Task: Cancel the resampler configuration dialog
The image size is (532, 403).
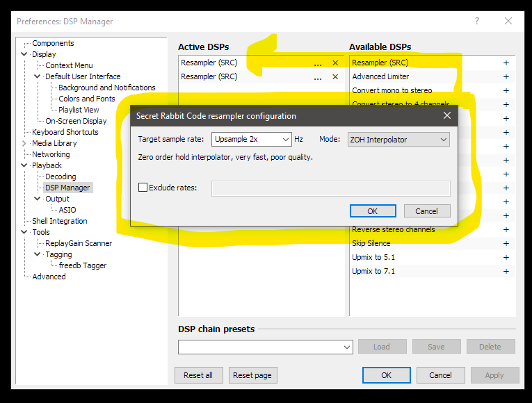Action: click(427, 211)
